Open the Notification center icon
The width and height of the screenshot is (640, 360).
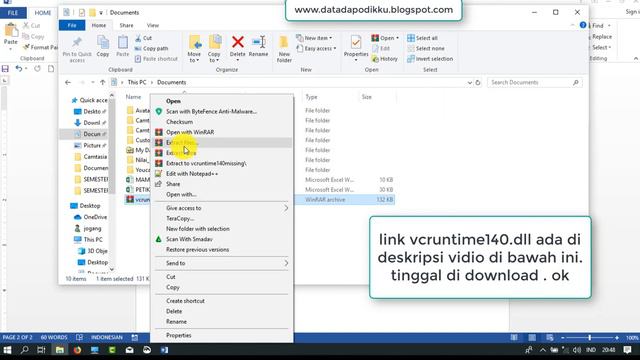tap(627, 350)
